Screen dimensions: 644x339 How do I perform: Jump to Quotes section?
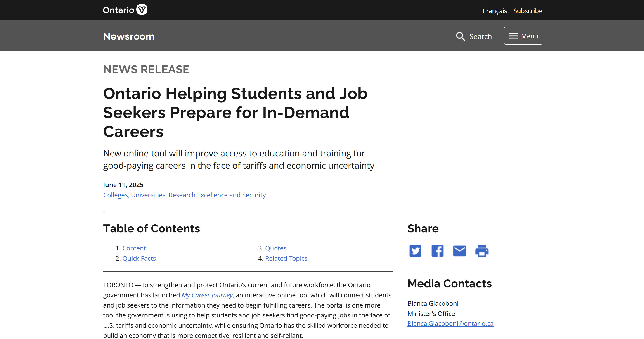(x=276, y=248)
